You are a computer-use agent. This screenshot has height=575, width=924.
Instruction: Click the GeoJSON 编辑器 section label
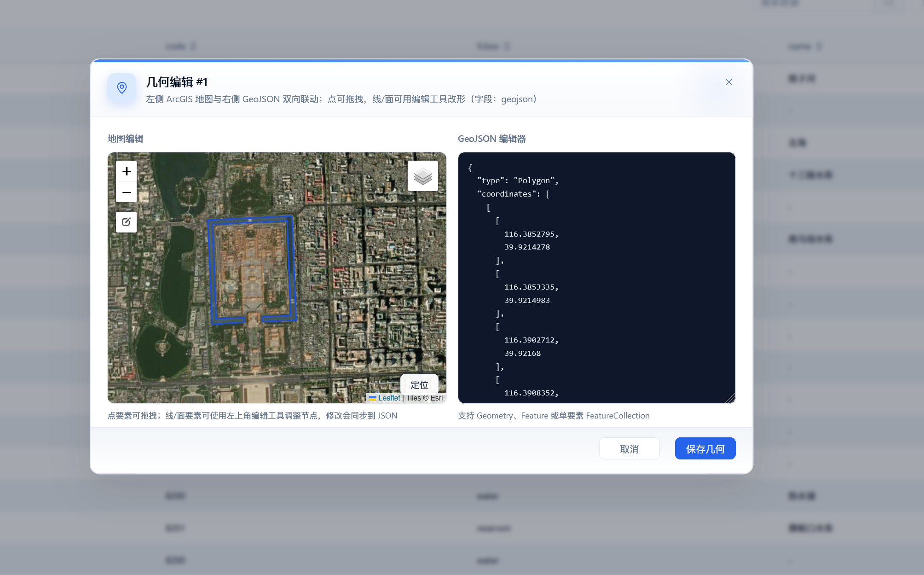point(492,139)
